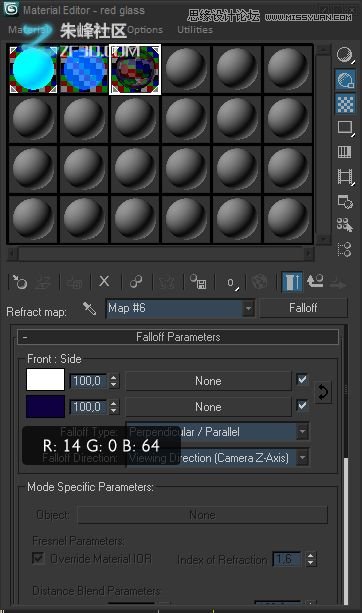Adjust dark blue amount 100.0 spinner
This screenshot has width=362, height=613.
pos(113,407)
